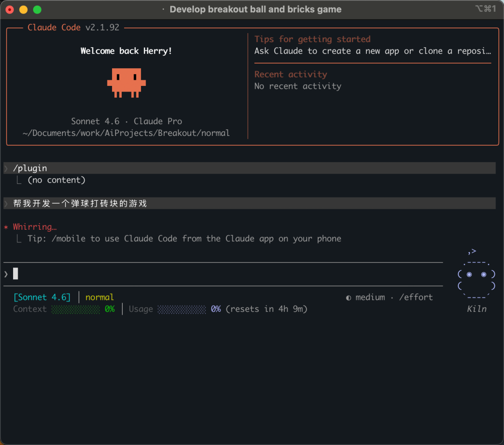Click the /effort command text

(x=416, y=297)
